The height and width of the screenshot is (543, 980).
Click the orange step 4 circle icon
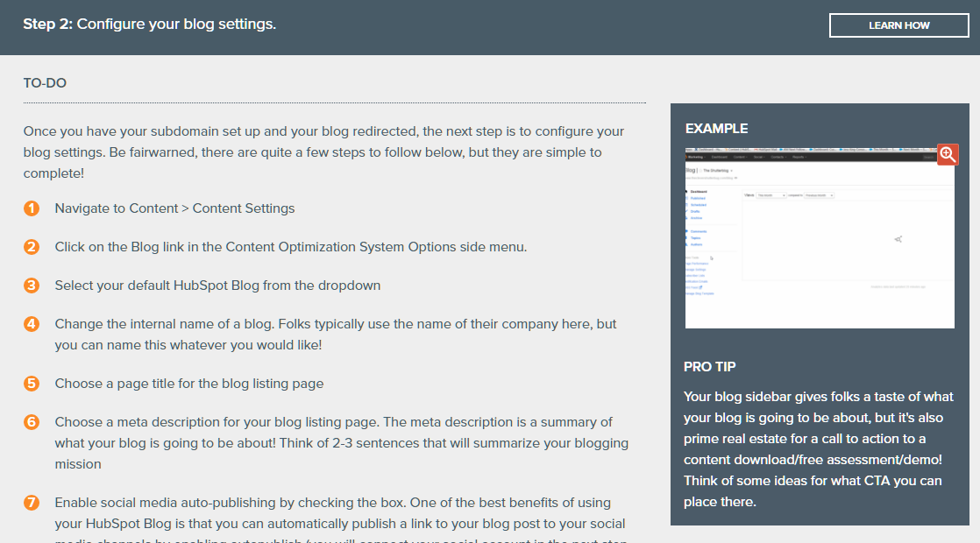point(32,323)
